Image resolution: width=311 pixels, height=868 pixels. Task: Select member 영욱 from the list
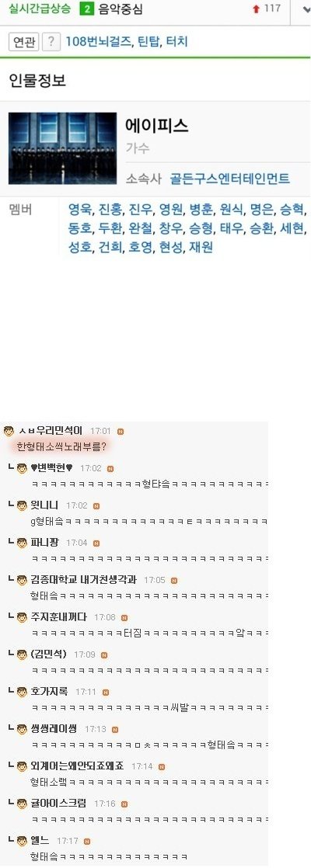coord(80,210)
